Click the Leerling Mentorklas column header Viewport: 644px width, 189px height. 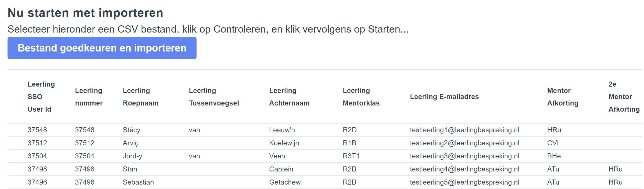click(x=361, y=97)
